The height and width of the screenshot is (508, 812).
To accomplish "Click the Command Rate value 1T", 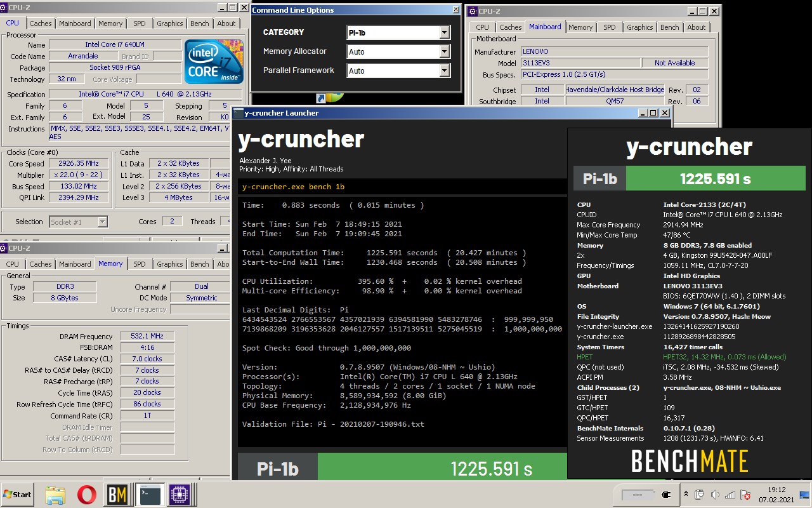I will [147, 417].
